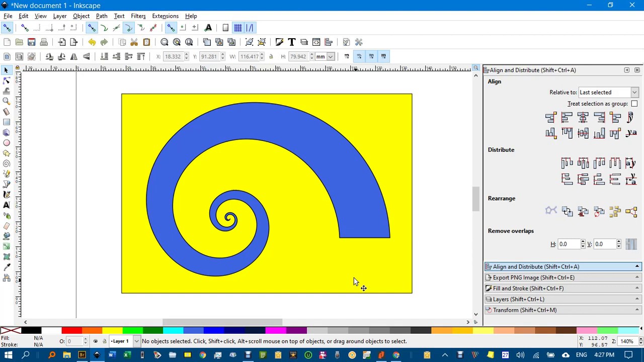Screen dimensions: 644x362
Task: Click the Save document icon
Action: 31,42
